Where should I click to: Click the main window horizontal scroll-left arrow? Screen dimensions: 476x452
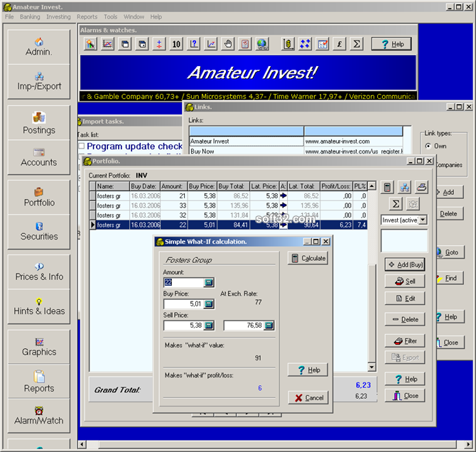pos(82,444)
